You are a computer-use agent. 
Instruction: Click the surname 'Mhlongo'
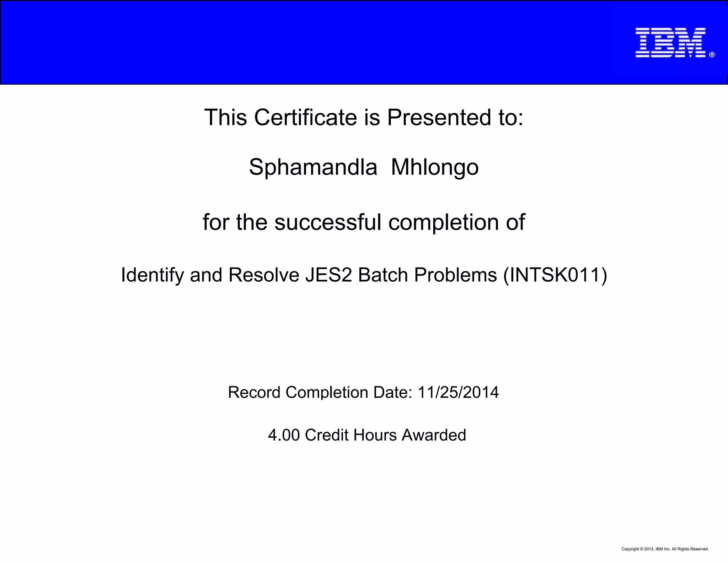[435, 167]
